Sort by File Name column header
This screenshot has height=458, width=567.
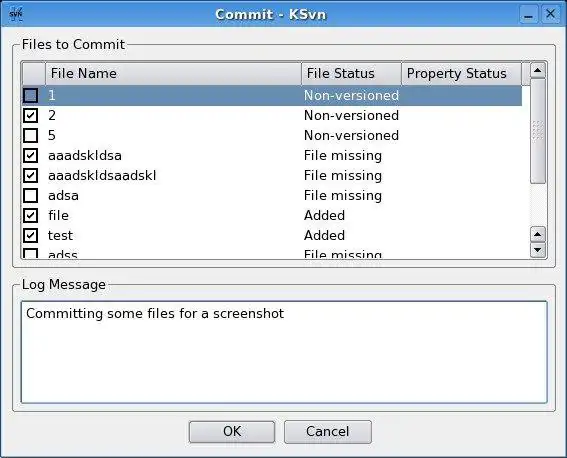click(x=173, y=73)
